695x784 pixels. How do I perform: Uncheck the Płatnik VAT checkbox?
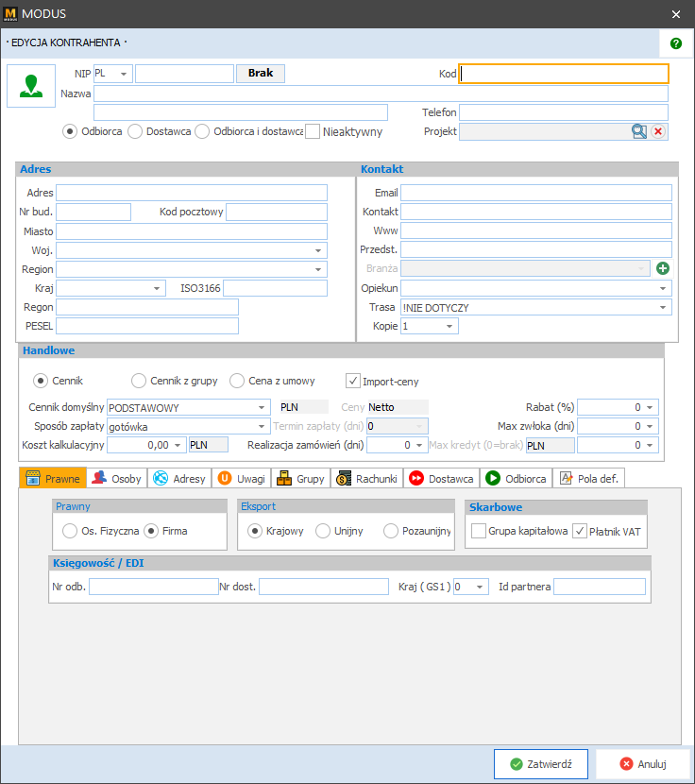point(580,531)
